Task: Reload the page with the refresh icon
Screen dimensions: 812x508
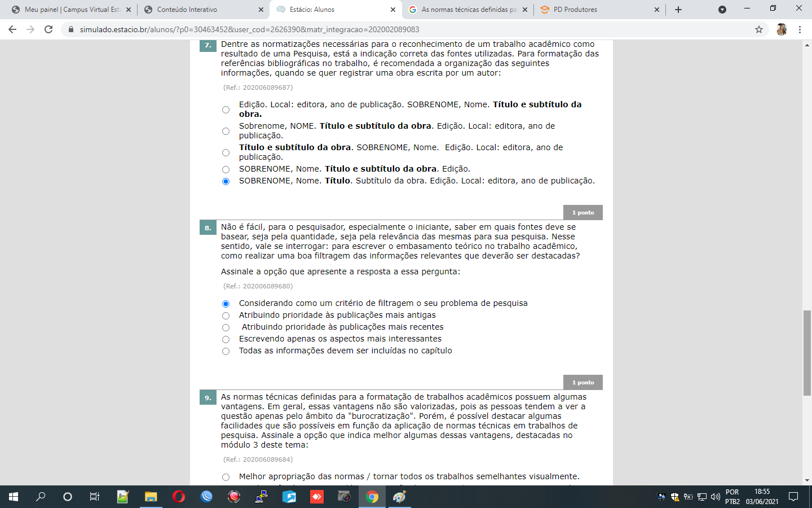Action: [x=48, y=29]
